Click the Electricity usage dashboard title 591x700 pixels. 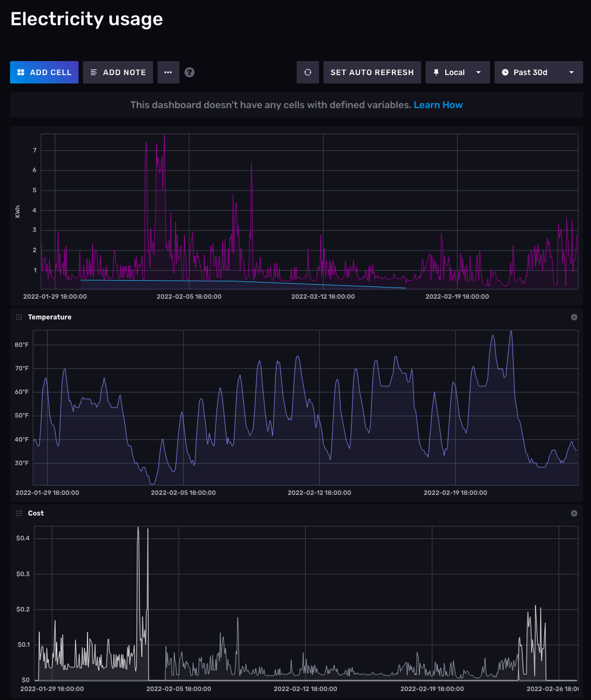point(87,19)
